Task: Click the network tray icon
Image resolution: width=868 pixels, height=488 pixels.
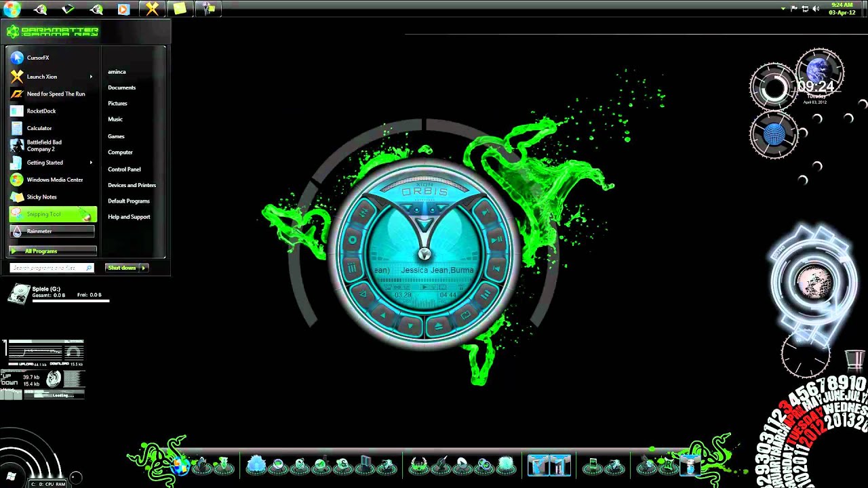Action: coord(805,8)
